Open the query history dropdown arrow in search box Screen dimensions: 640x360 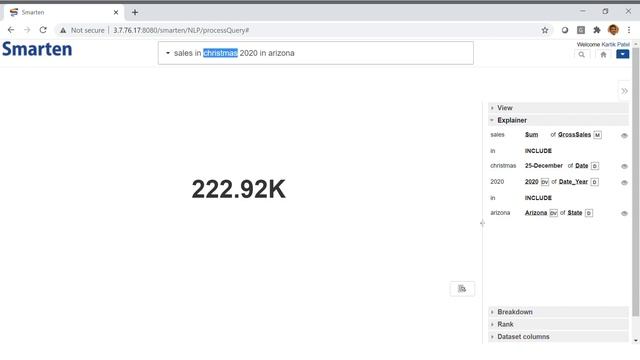coord(167,53)
